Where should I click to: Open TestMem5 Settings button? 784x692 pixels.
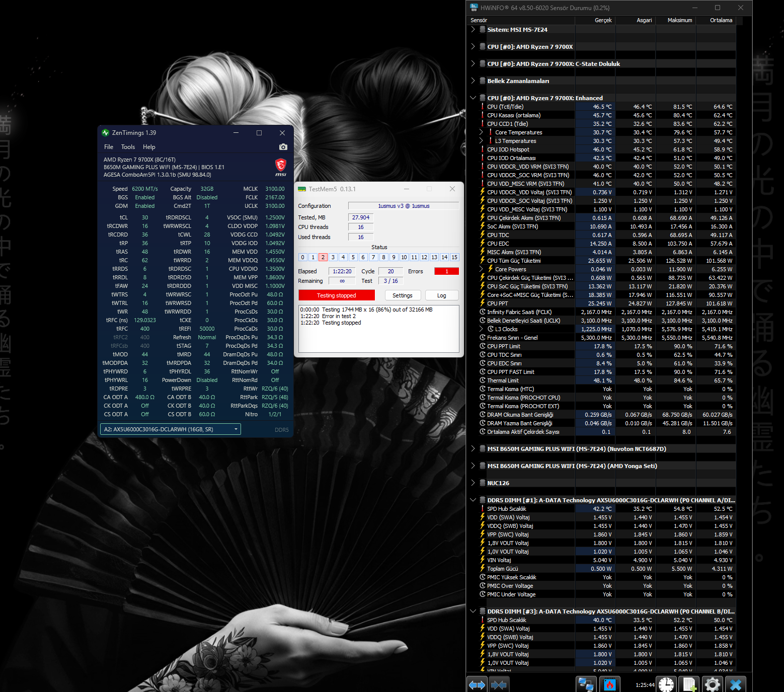tap(403, 295)
